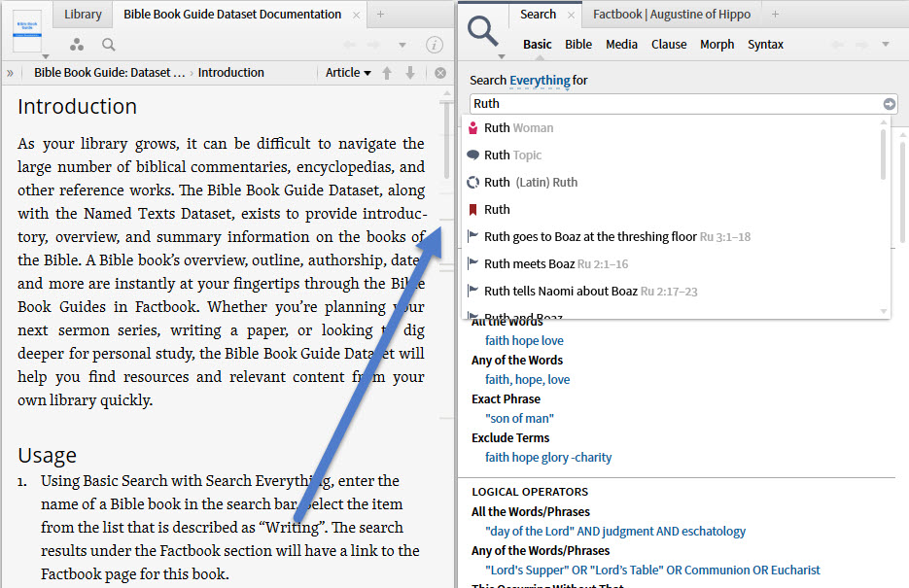
Task: Open example search faith, hope, love
Action: click(528, 379)
